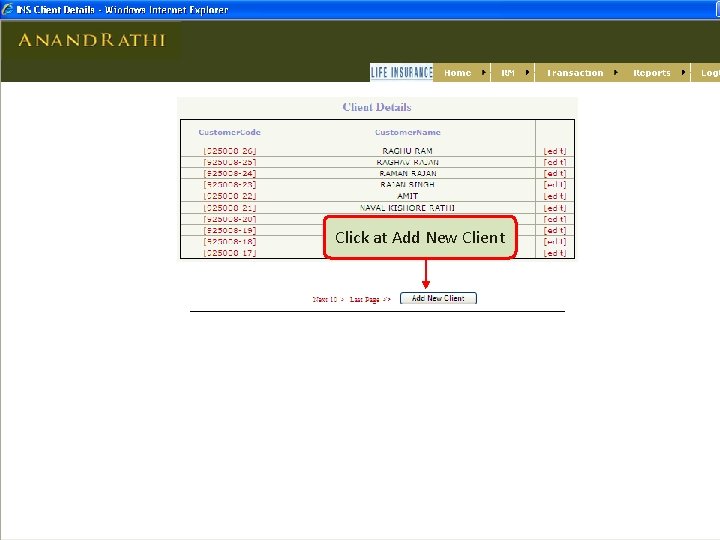This screenshot has width=720, height=540.
Task: Click the CustomerCode column header
Action: (x=230, y=132)
